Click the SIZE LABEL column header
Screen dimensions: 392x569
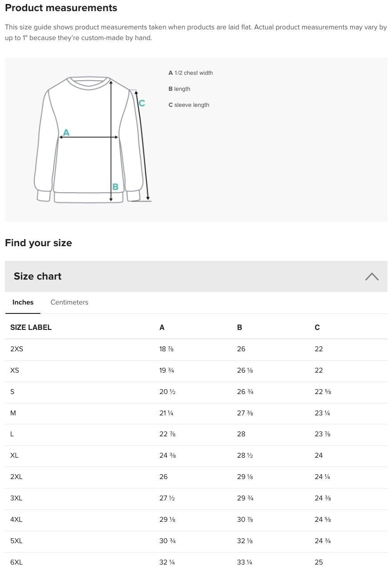[31, 328]
